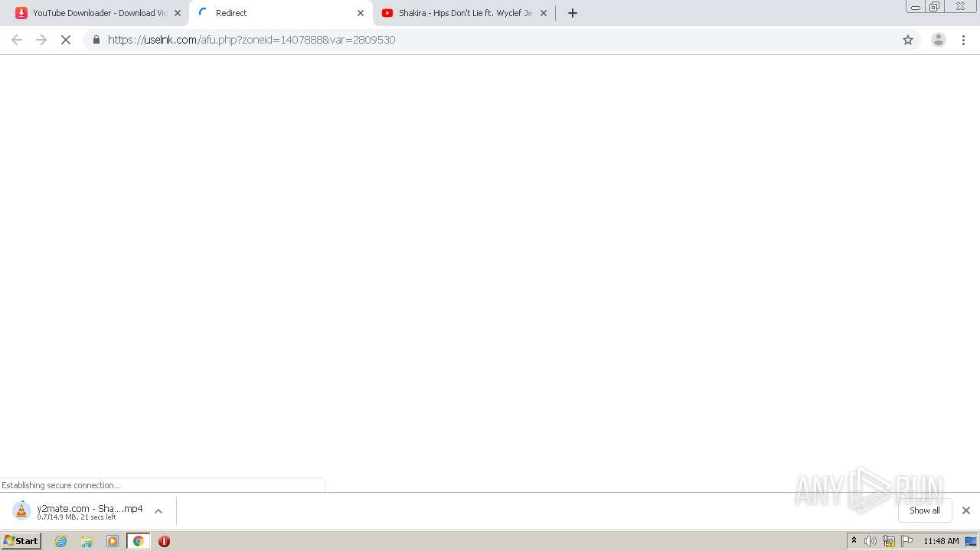The image size is (980, 551).
Task: Go forward to next page
Action: (x=41, y=40)
